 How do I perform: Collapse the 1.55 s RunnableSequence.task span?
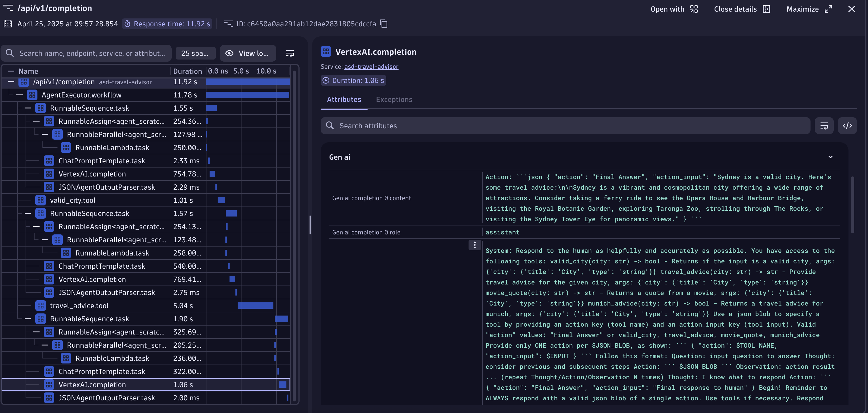(28, 108)
